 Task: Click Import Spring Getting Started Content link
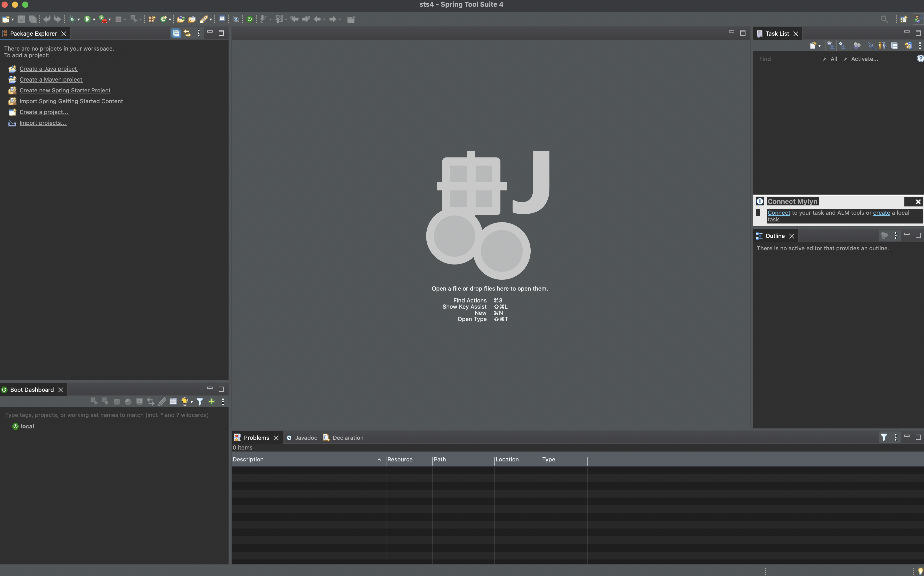pyautogui.click(x=71, y=101)
